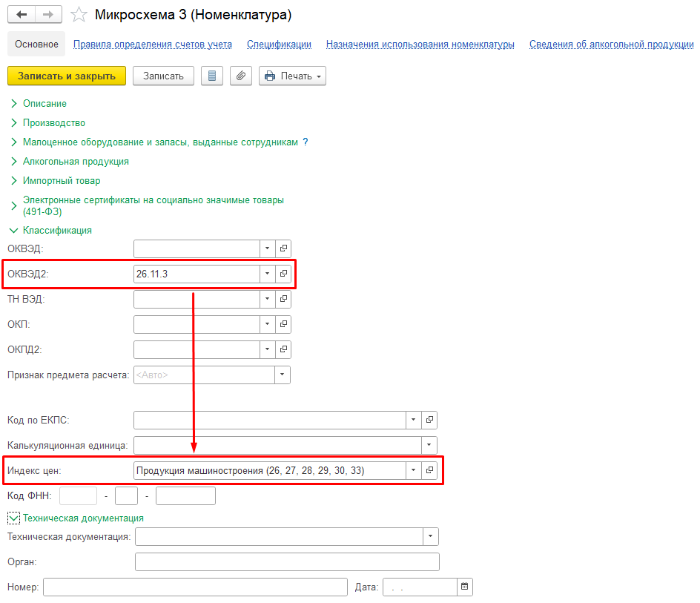Open attached files paperclip icon

(x=241, y=76)
